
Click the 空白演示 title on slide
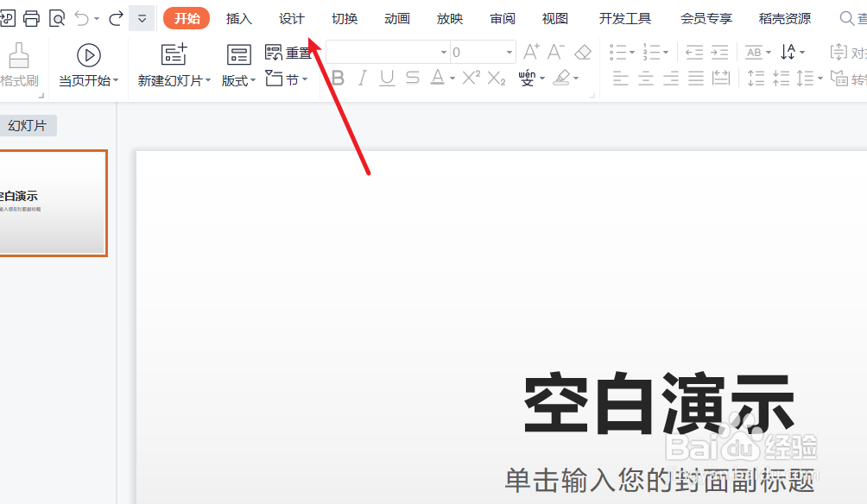pos(659,403)
